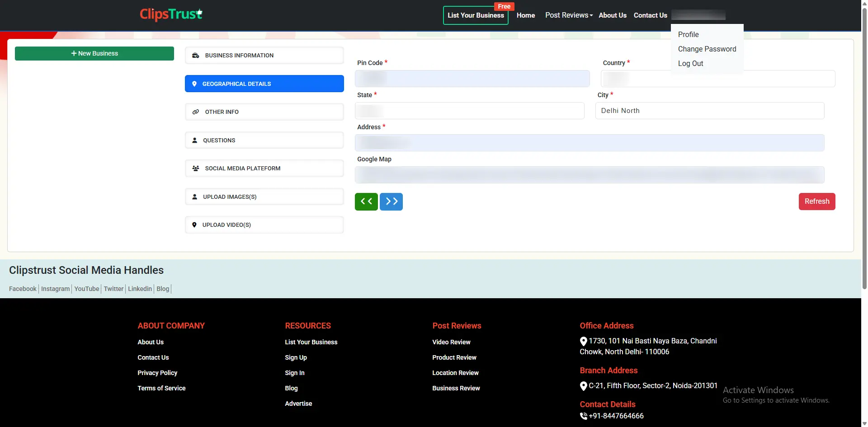The image size is (868, 427).
Task: Open the Instagram social handle link
Action: pos(56,289)
